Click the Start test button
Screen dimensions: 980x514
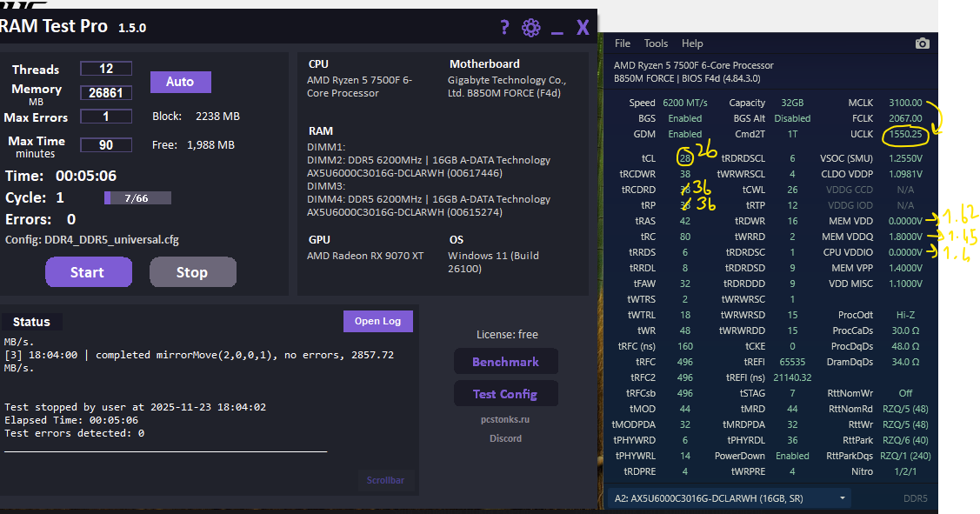coord(88,272)
